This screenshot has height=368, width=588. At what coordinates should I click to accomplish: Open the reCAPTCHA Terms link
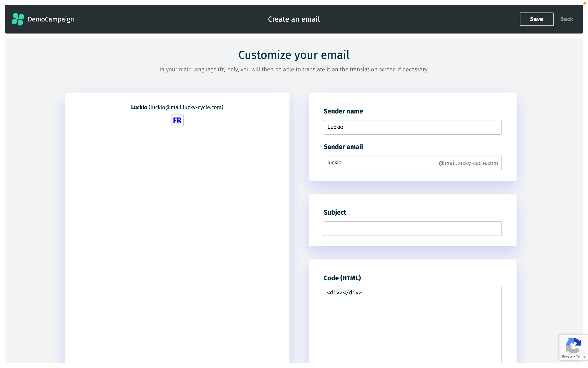pos(580,356)
